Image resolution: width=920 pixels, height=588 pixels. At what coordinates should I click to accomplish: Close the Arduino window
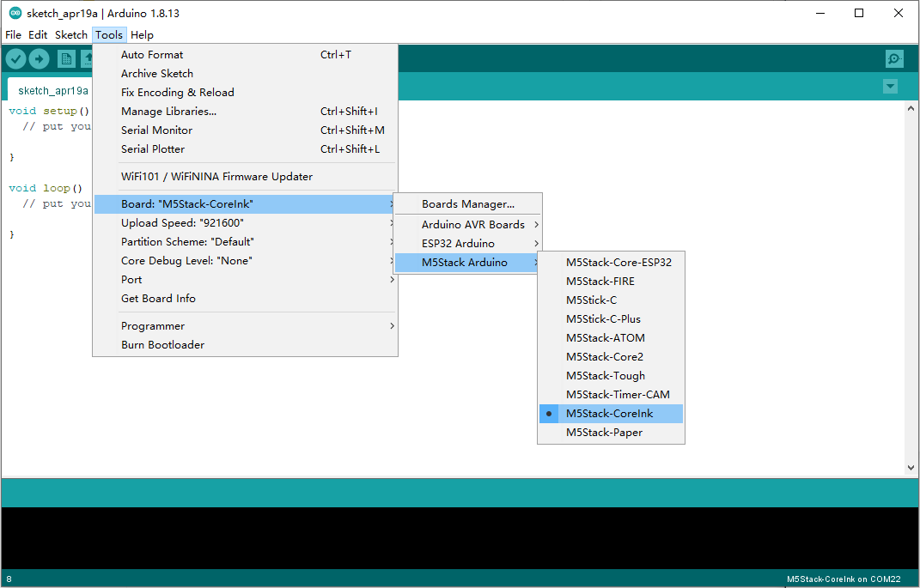[899, 13]
